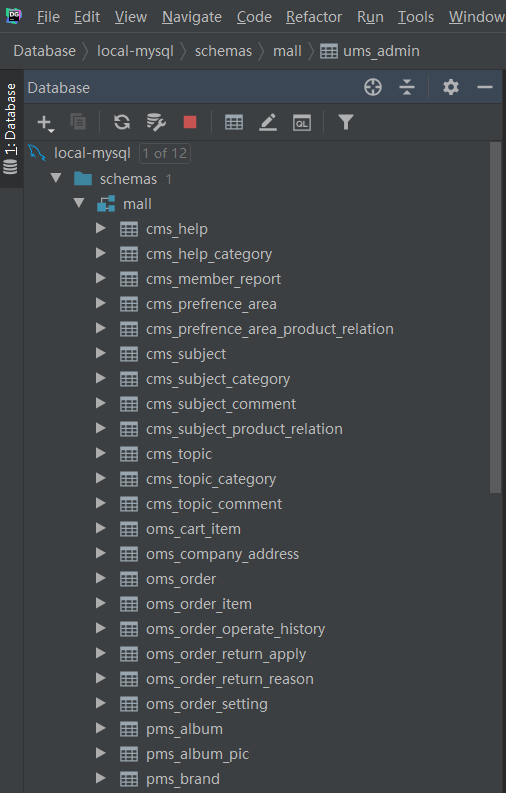Expand the pms_brand table arrow
Screen dimensions: 506x793
[x=101, y=779]
